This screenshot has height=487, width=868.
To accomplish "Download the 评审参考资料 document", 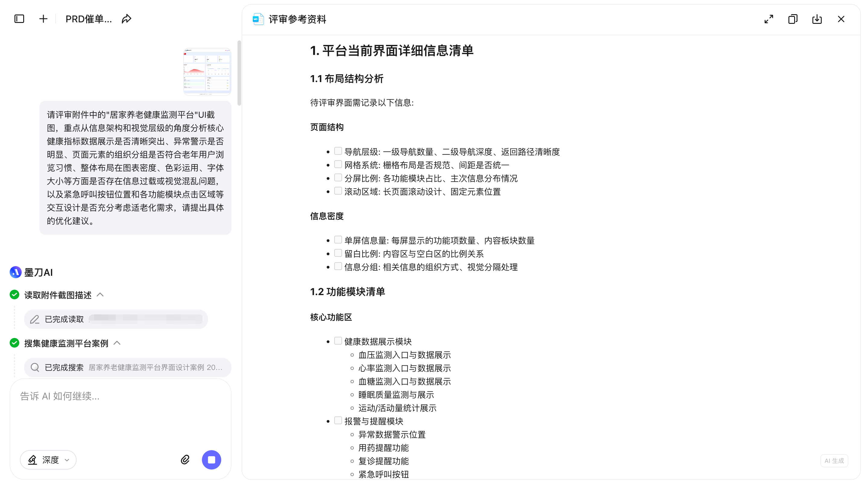I will tap(817, 19).
